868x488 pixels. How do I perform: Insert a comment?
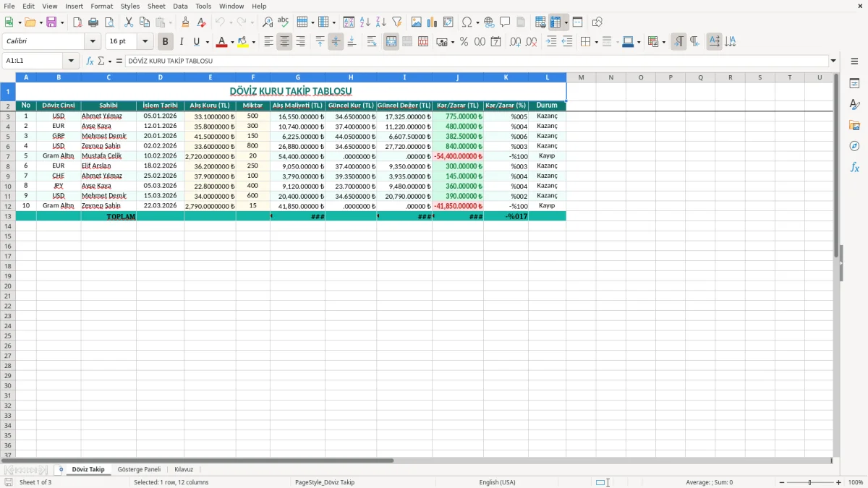pos(505,22)
